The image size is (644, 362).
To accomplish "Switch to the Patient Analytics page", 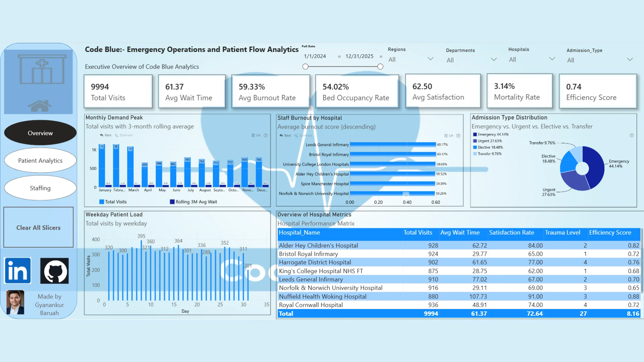I will (40, 161).
